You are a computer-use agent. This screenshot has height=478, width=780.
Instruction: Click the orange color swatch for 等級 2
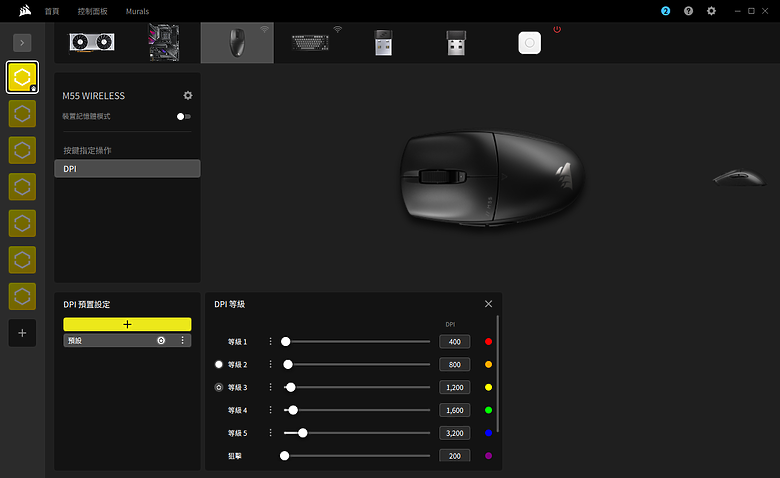pyautogui.click(x=488, y=364)
